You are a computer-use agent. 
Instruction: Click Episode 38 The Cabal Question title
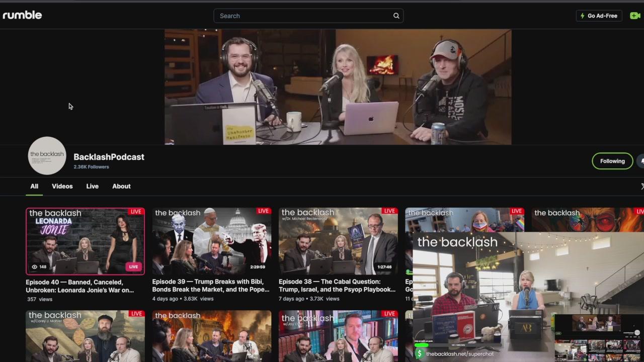337,286
